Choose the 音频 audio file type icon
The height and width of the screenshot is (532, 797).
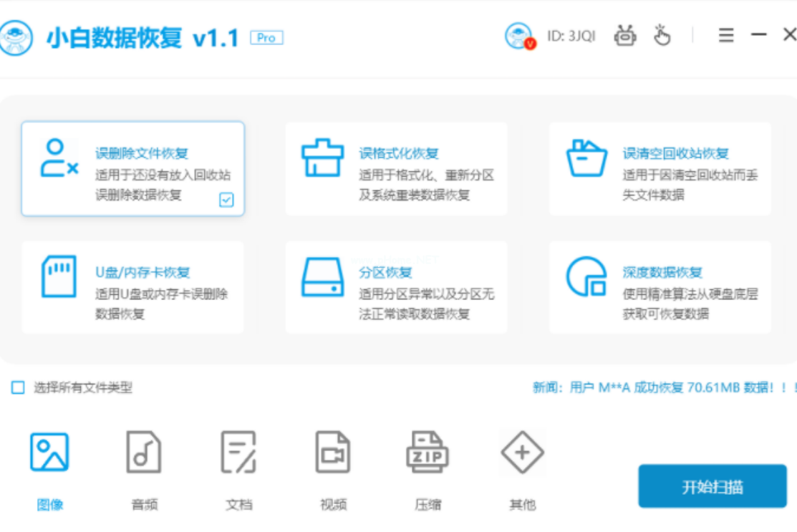pos(144,452)
